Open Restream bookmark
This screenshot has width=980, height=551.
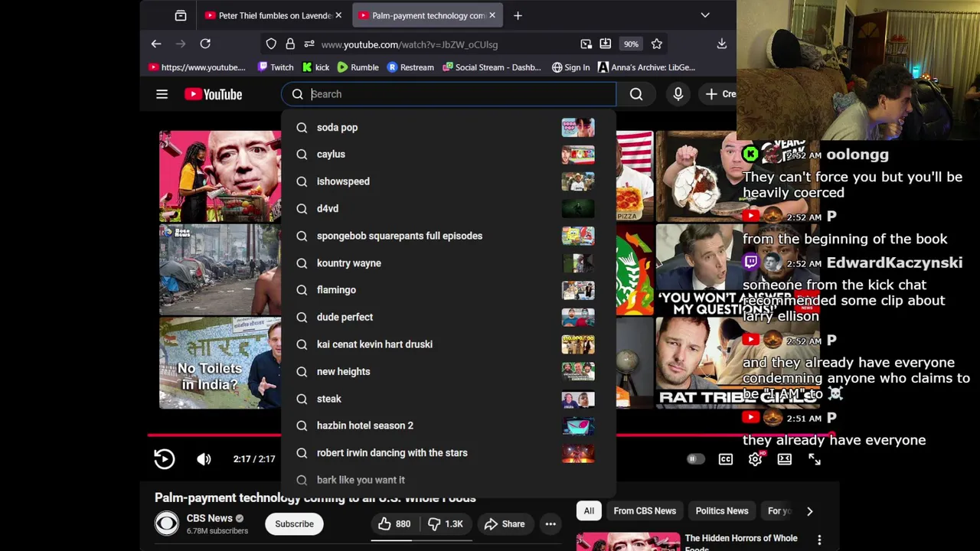410,67
